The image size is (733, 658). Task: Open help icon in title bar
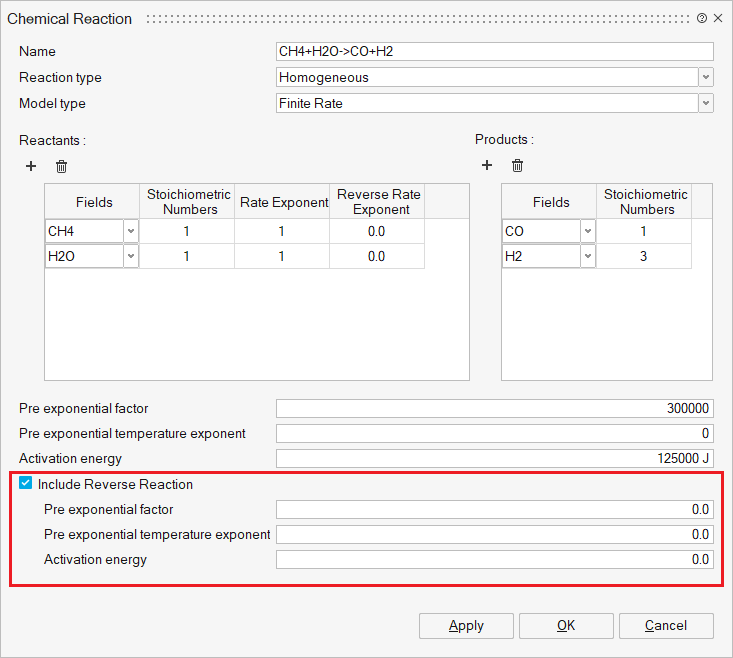[702, 18]
